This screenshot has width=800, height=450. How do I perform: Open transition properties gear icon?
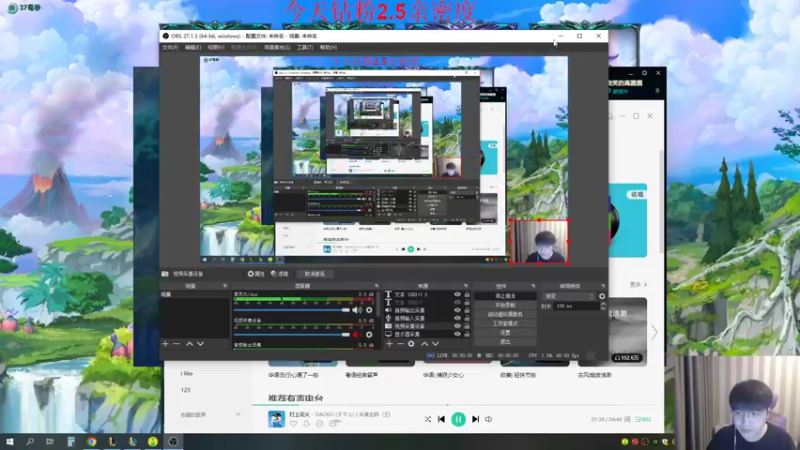coord(602,296)
